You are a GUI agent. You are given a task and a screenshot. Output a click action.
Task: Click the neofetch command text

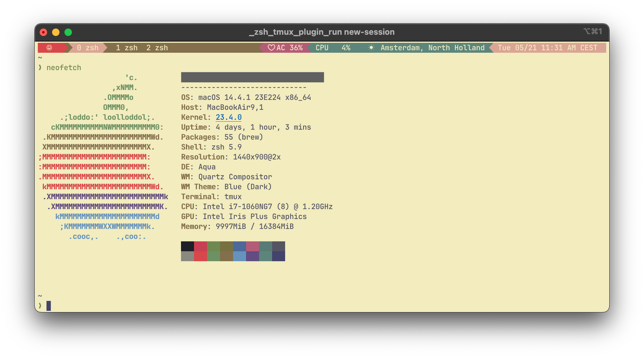pyautogui.click(x=64, y=68)
